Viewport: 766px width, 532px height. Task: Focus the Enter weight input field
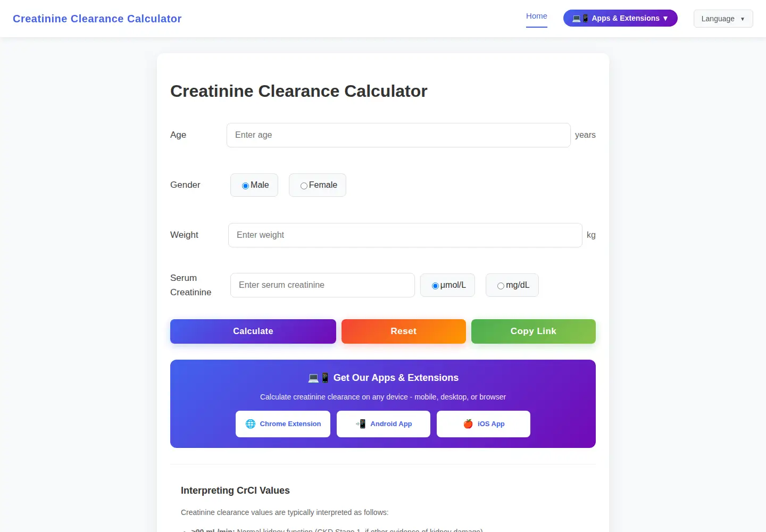(x=405, y=235)
